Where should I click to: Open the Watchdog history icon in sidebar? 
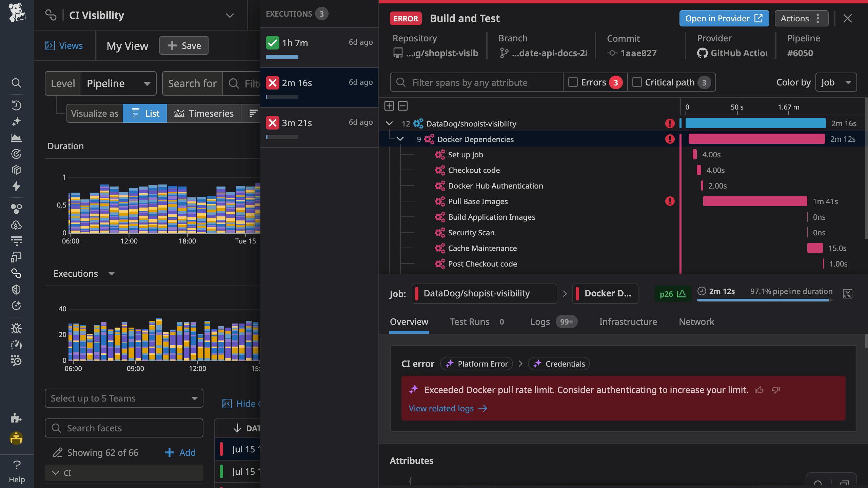[x=16, y=105]
